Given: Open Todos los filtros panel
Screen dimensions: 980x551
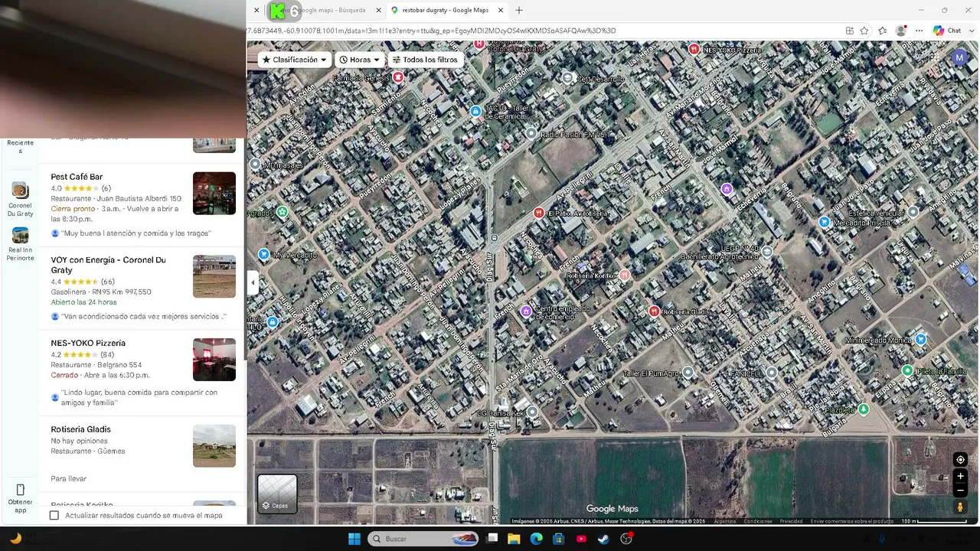Looking at the screenshot, I should coord(426,60).
